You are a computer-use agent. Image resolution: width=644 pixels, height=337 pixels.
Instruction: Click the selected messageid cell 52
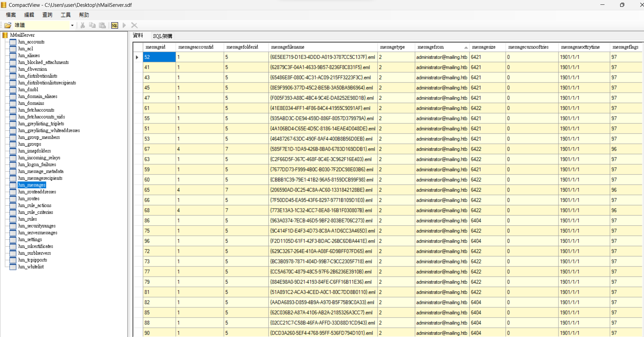pos(159,57)
